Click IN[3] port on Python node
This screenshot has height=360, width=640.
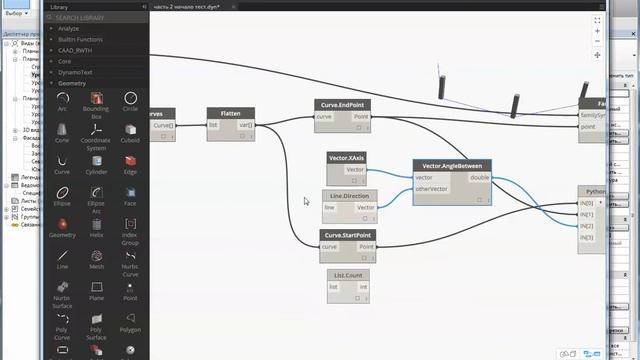pyautogui.click(x=587, y=237)
